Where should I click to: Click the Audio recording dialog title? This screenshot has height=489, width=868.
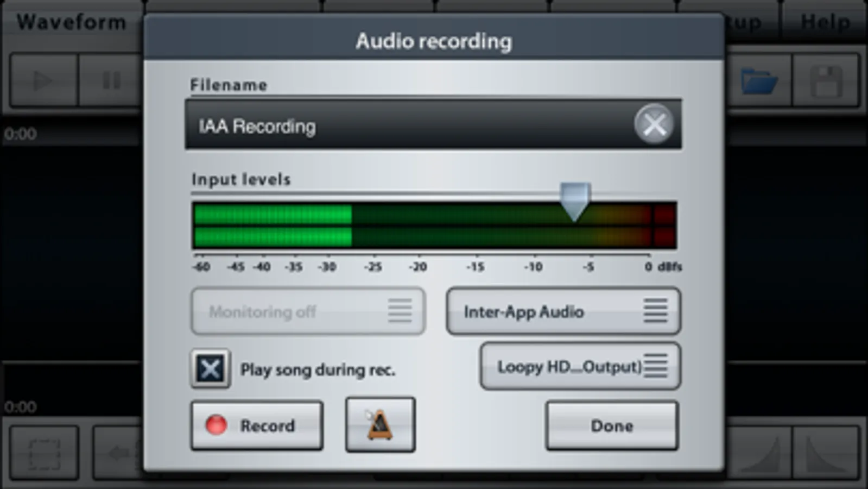coord(434,41)
